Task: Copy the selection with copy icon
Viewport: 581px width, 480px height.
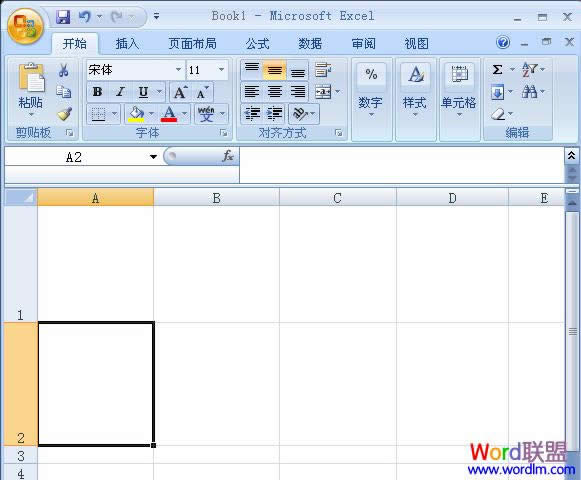Action: (x=64, y=92)
